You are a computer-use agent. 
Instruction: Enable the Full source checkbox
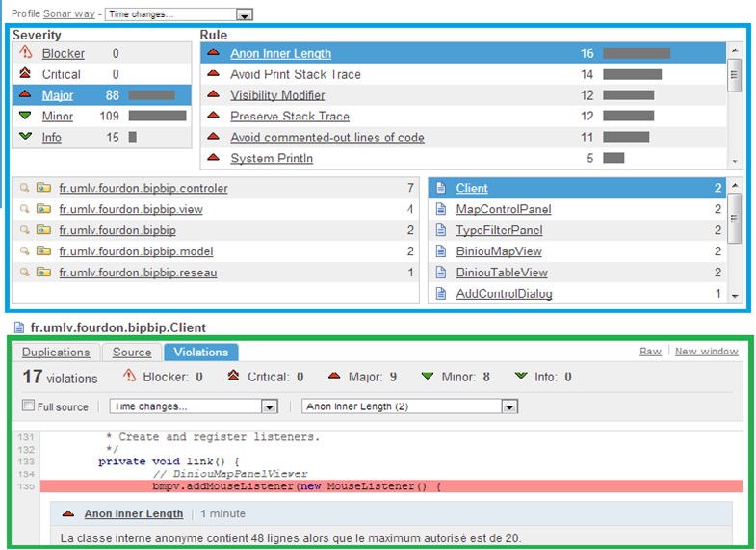click(x=28, y=406)
